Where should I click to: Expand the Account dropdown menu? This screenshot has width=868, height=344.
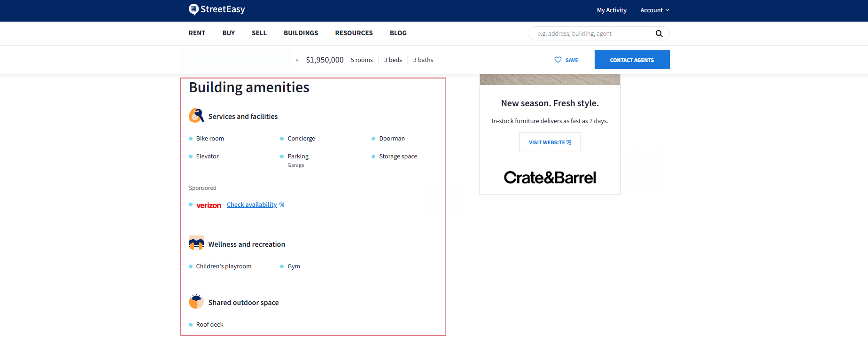pyautogui.click(x=655, y=10)
